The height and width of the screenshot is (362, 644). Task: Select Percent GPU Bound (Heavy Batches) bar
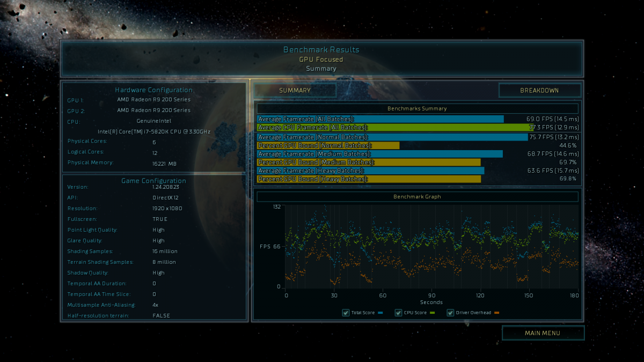tap(369, 179)
